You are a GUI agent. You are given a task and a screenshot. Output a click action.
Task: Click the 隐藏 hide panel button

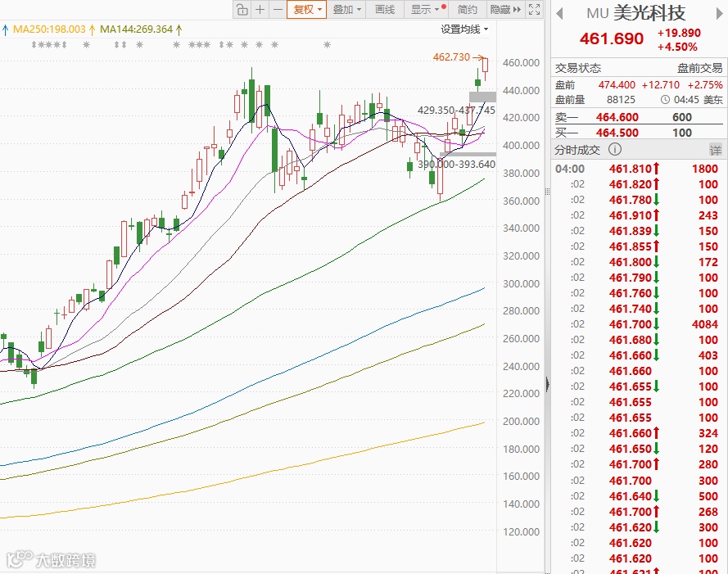tap(505, 9)
